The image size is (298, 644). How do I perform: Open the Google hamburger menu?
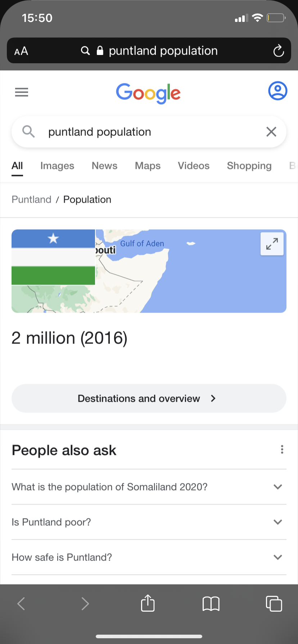pyautogui.click(x=22, y=92)
